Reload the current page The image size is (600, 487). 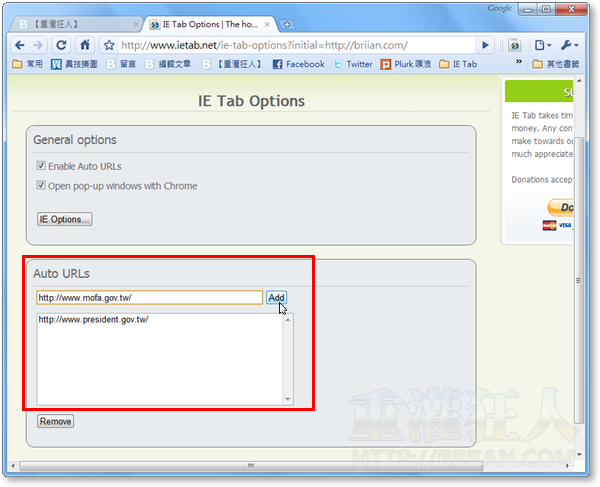click(62, 45)
